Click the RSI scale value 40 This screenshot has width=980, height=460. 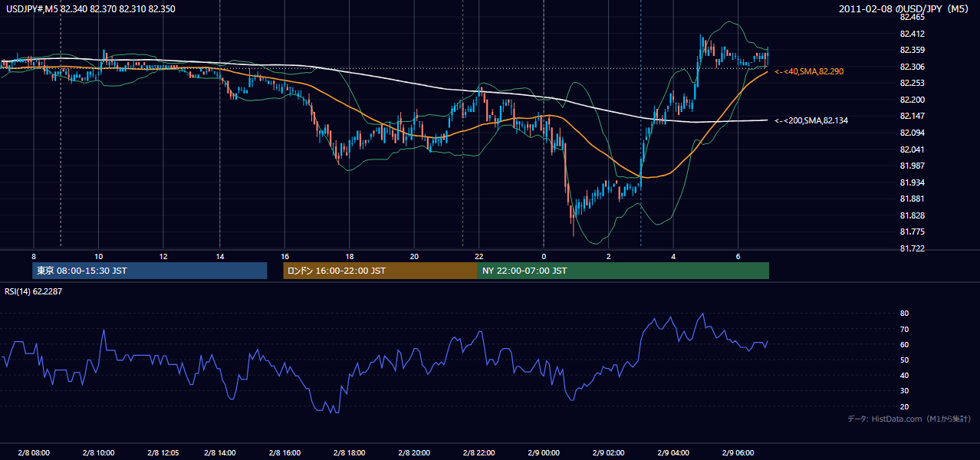coord(905,375)
